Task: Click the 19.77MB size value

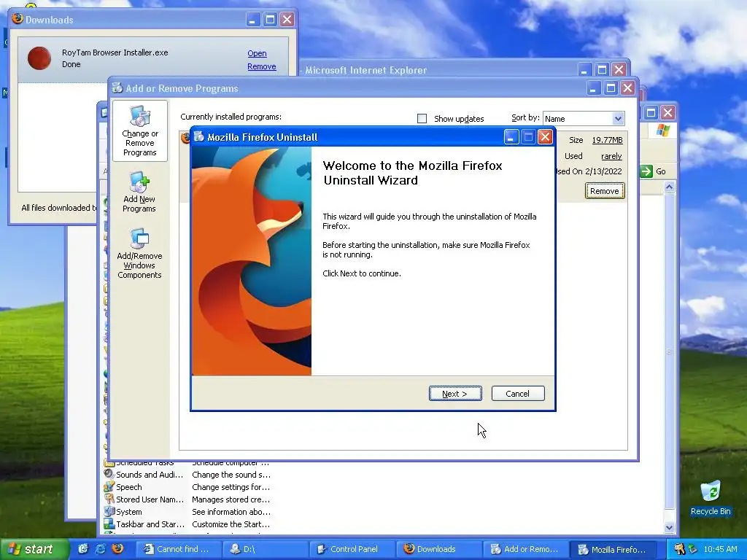Action: (607, 140)
